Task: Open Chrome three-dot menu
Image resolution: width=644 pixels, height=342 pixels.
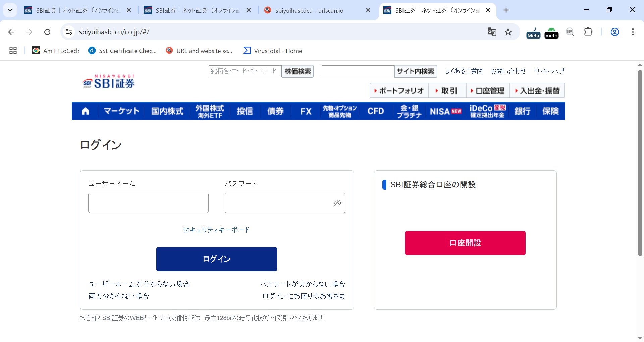Action: click(x=633, y=32)
